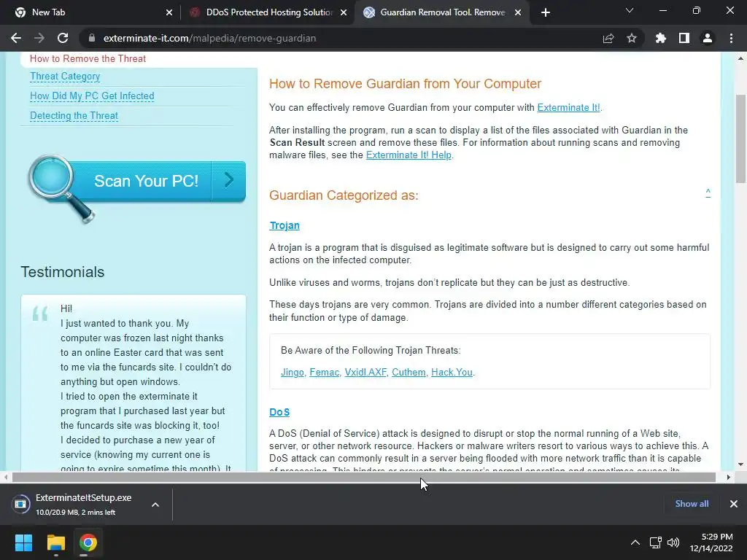The width and height of the screenshot is (747, 560).
Task: Click the arrow on Scan Your PC
Action: (x=228, y=180)
